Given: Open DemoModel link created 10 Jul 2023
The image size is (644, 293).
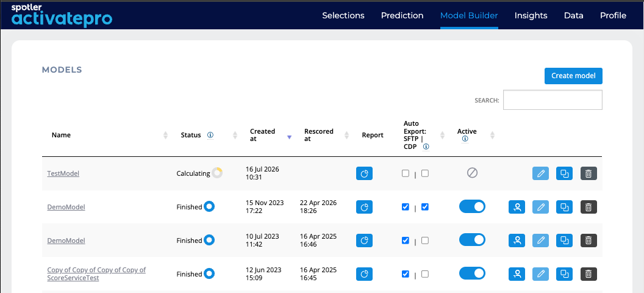Looking at the screenshot, I should tap(66, 241).
